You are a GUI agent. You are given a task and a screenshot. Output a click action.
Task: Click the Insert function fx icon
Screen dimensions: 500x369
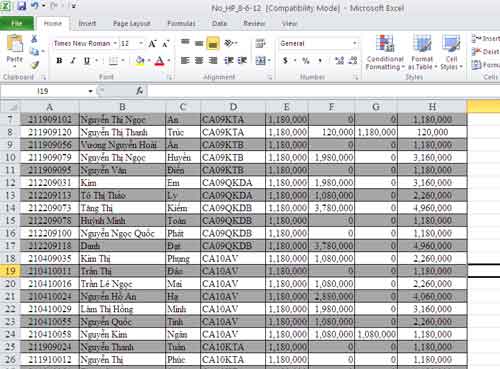coord(140,91)
